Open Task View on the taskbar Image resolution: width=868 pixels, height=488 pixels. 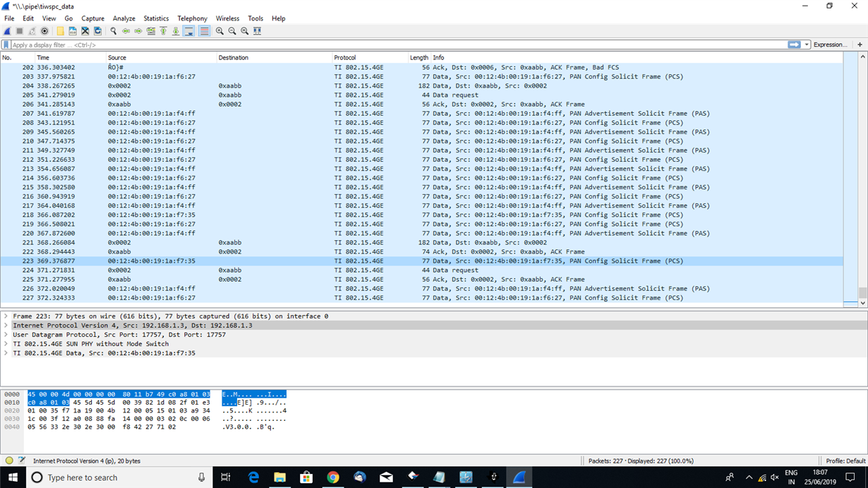tap(226, 477)
